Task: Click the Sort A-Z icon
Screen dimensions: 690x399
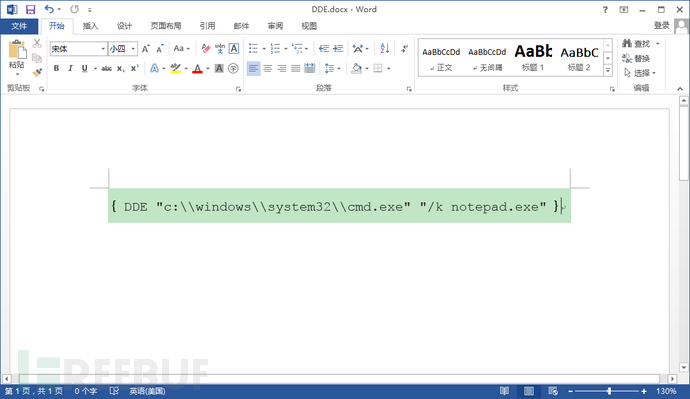Action: [x=385, y=48]
